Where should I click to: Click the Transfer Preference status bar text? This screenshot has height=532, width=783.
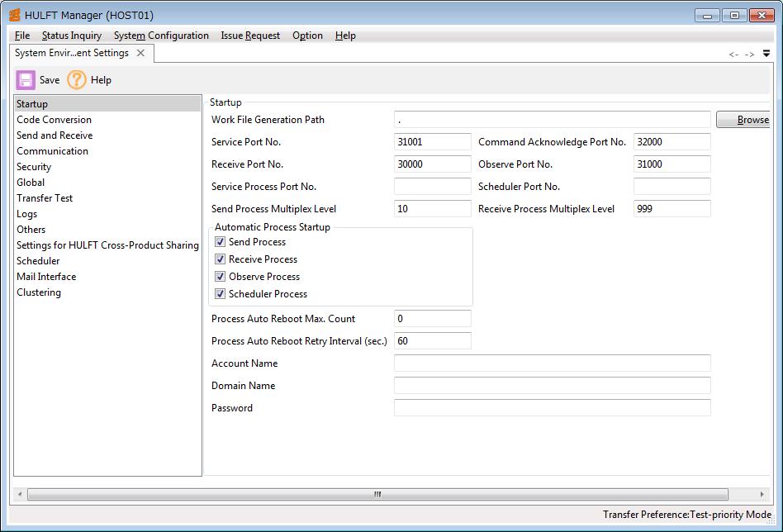click(686, 515)
